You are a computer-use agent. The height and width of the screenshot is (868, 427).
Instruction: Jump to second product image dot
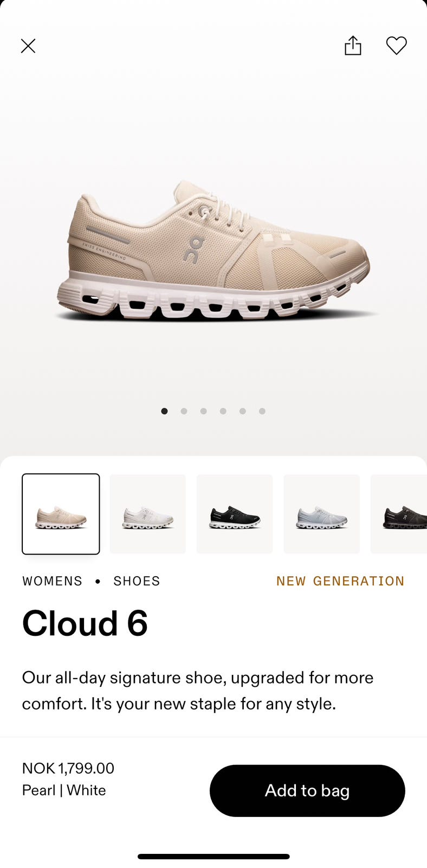(x=184, y=411)
